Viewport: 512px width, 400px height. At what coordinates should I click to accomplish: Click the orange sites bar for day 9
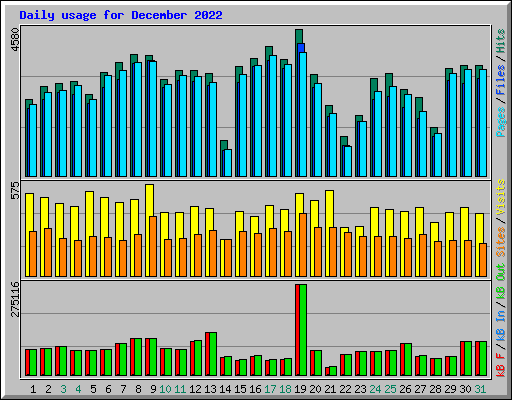coord(153,246)
